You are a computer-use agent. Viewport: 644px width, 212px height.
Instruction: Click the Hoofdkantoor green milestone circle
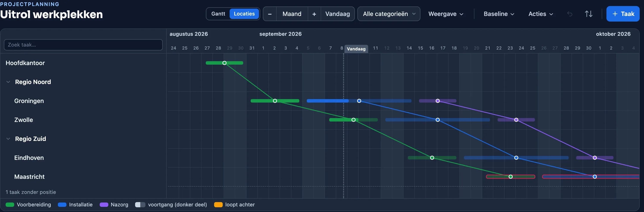pyautogui.click(x=224, y=63)
